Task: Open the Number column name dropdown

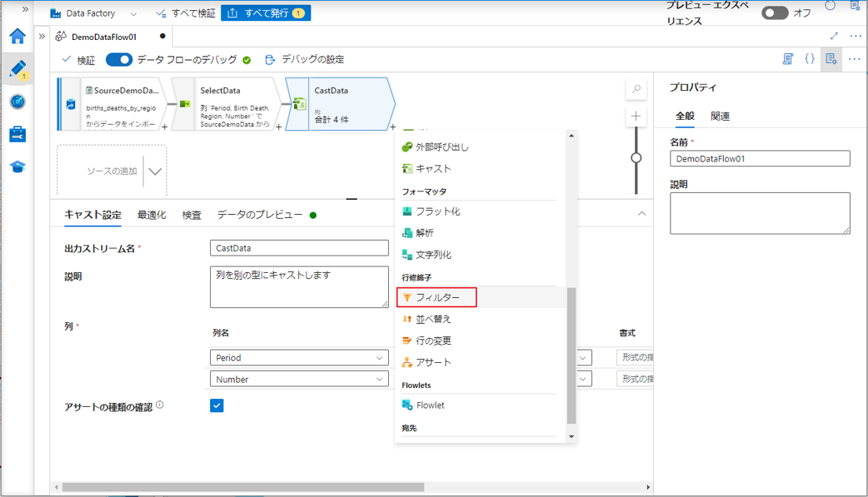Action: pos(299,379)
